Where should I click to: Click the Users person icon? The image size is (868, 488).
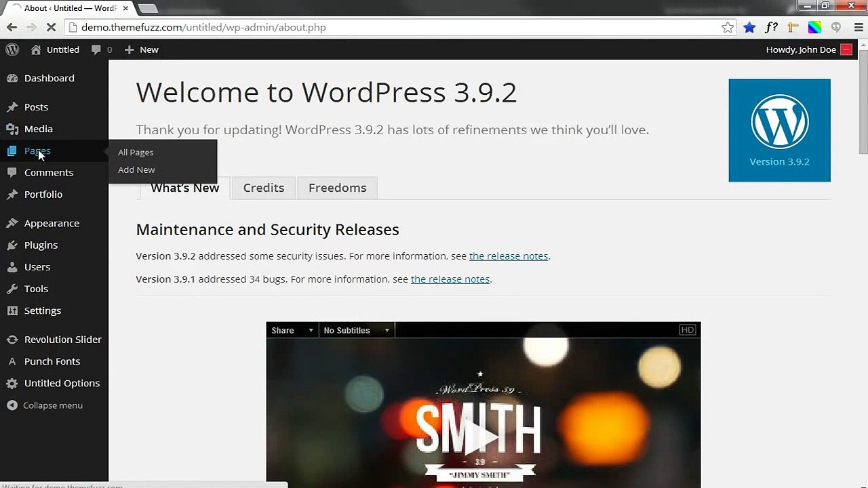tap(12, 267)
